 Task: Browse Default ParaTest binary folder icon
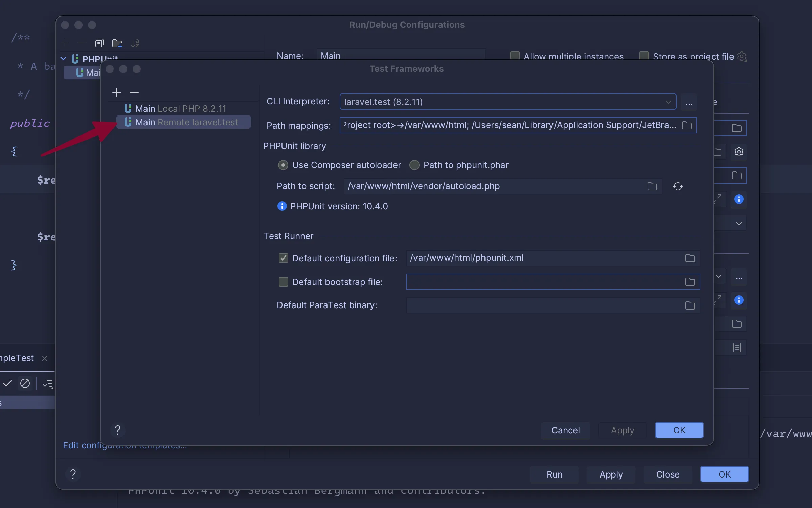pos(690,305)
